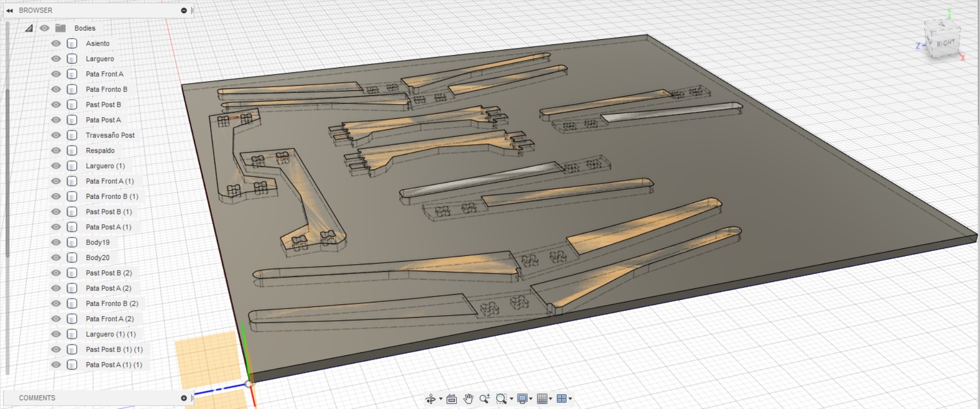The image size is (980, 409).
Task: Open the Viewports layout icon
Action: point(561,399)
